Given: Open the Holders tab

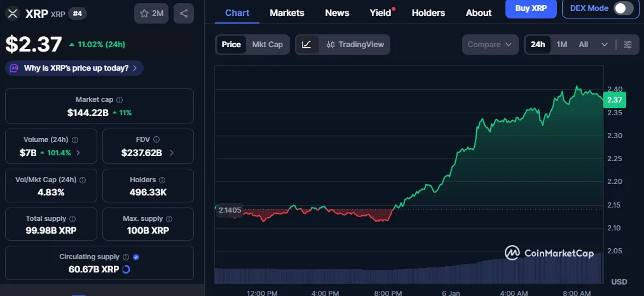Looking at the screenshot, I should tap(428, 13).
